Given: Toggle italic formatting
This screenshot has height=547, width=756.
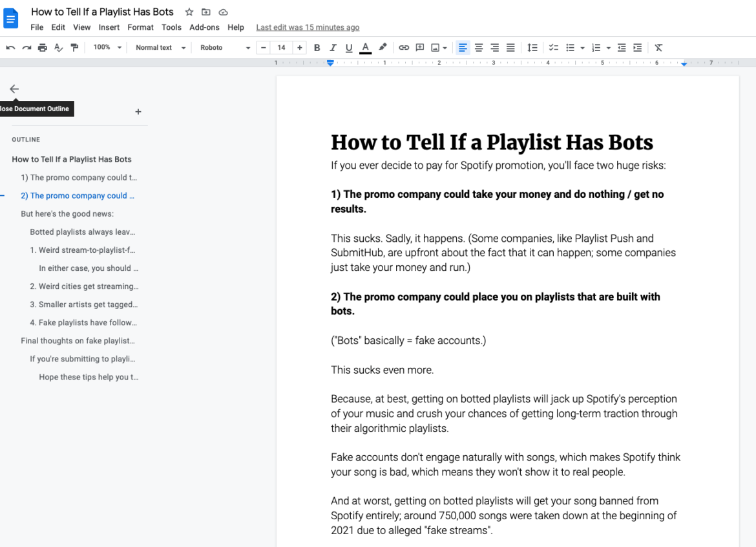Looking at the screenshot, I should 333,47.
